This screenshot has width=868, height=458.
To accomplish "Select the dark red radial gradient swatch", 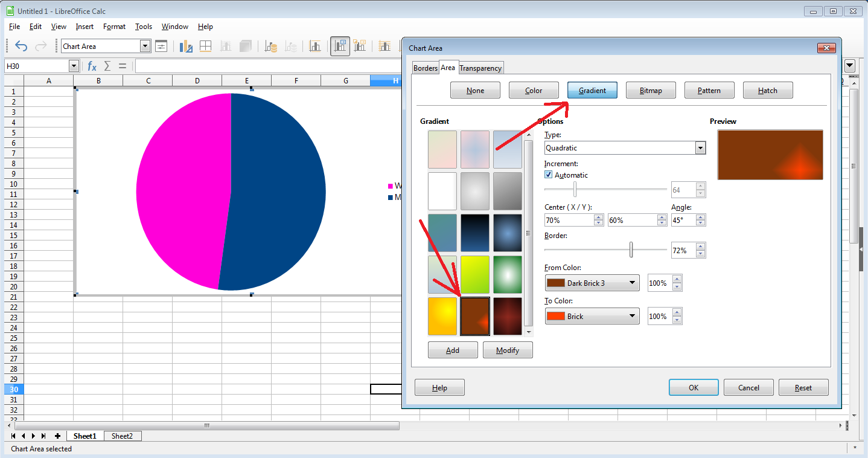I will click(x=508, y=316).
